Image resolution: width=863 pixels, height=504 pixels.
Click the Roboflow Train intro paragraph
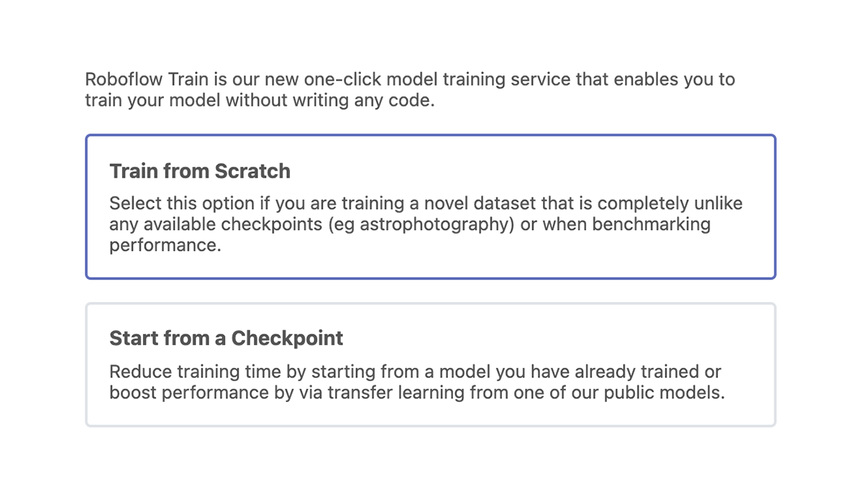[x=410, y=90]
